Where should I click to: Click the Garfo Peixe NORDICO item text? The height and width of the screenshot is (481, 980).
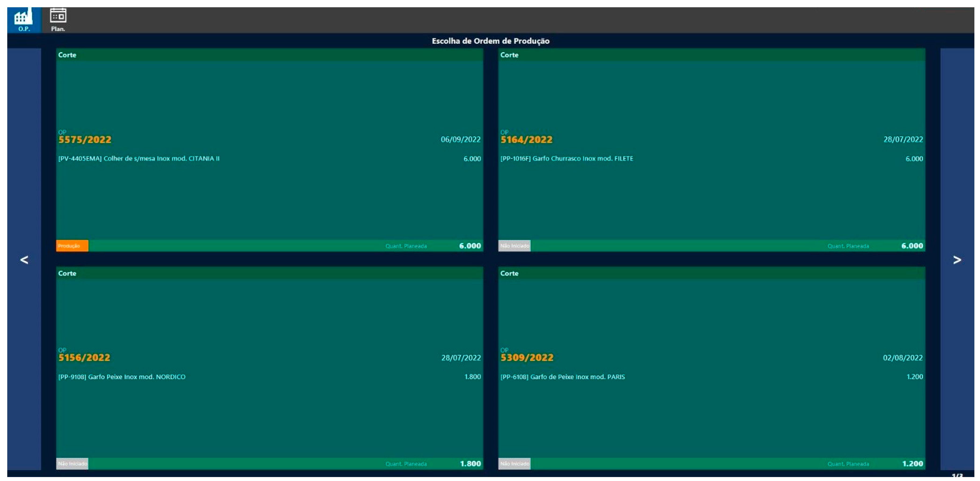[122, 377]
